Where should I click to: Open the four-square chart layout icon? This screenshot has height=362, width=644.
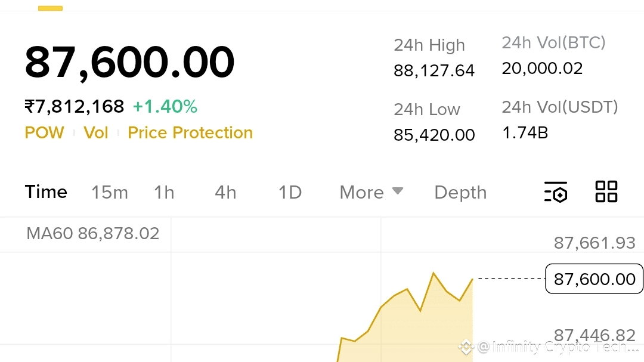606,191
